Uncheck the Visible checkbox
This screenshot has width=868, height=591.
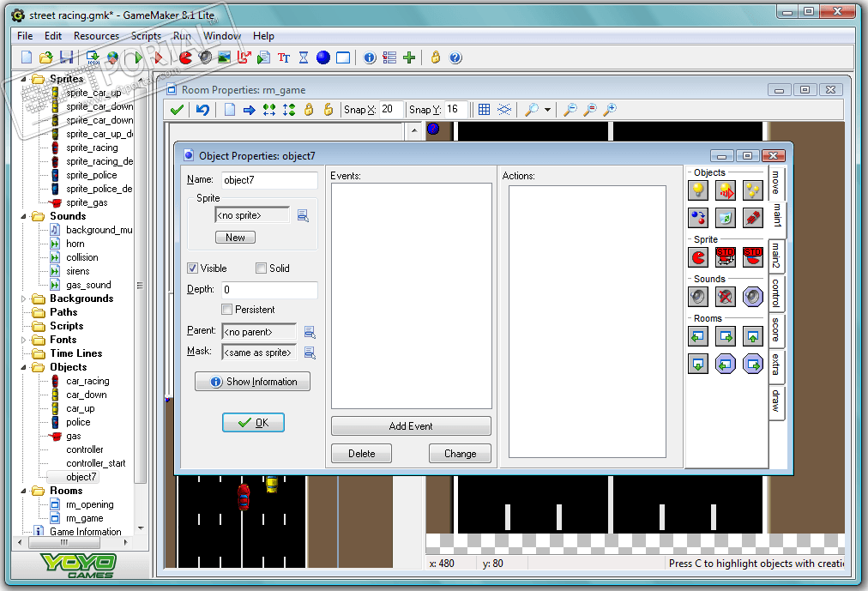click(192, 268)
